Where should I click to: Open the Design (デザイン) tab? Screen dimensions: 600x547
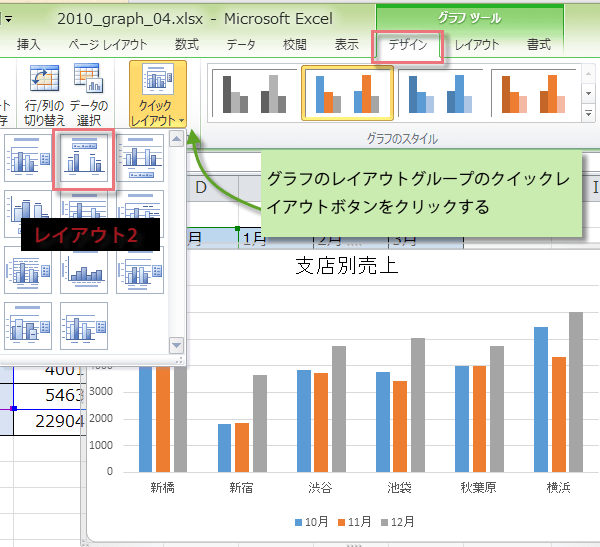pos(407,45)
